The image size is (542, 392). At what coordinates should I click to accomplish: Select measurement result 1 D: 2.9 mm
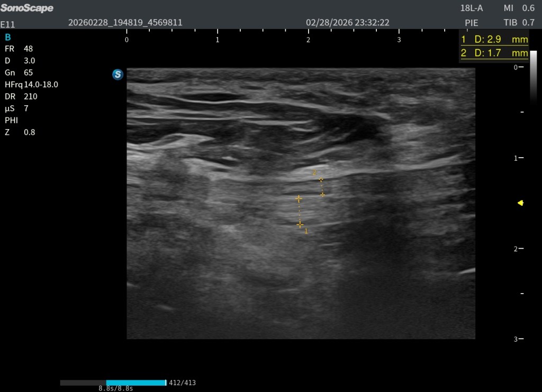pos(494,40)
